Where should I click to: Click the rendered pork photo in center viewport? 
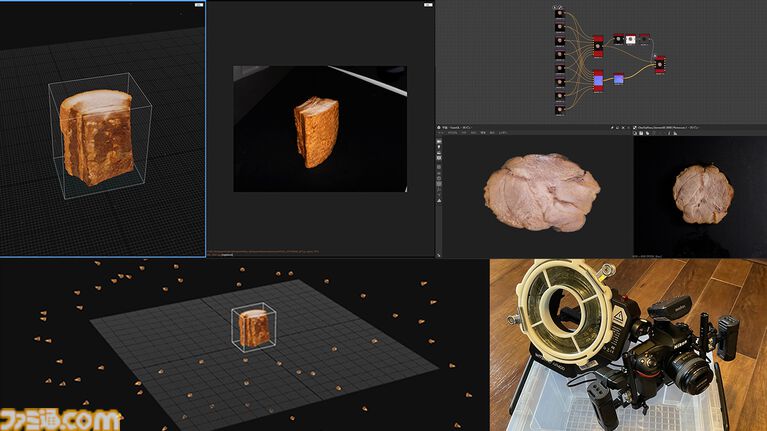click(x=320, y=128)
